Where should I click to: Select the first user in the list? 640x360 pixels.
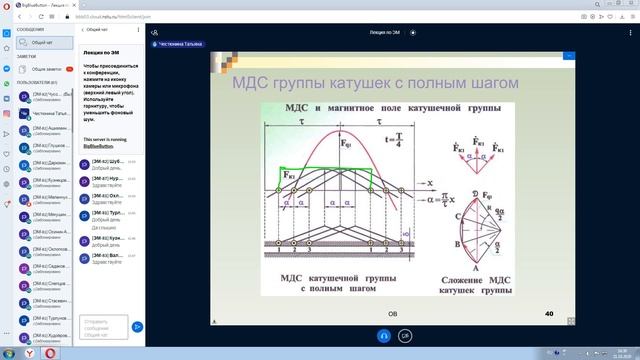click(x=44, y=96)
